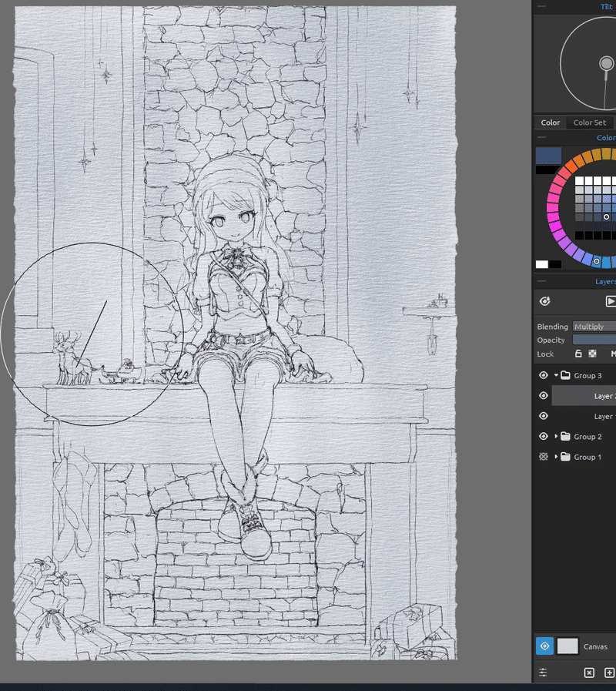
Task: Collapse the Color panel using its dash icon
Action: pos(541,137)
